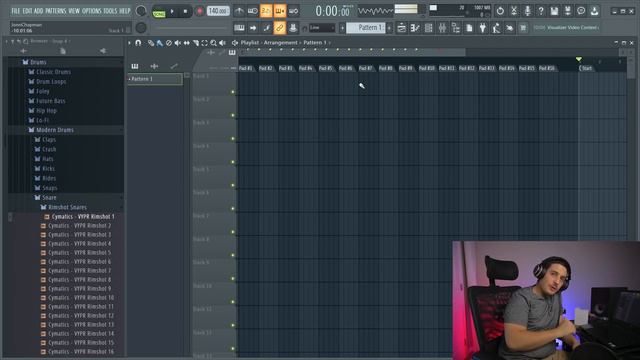Toggle wait for input to start playing
The width and height of the screenshot is (640, 360).
click(x=253, y=11)
